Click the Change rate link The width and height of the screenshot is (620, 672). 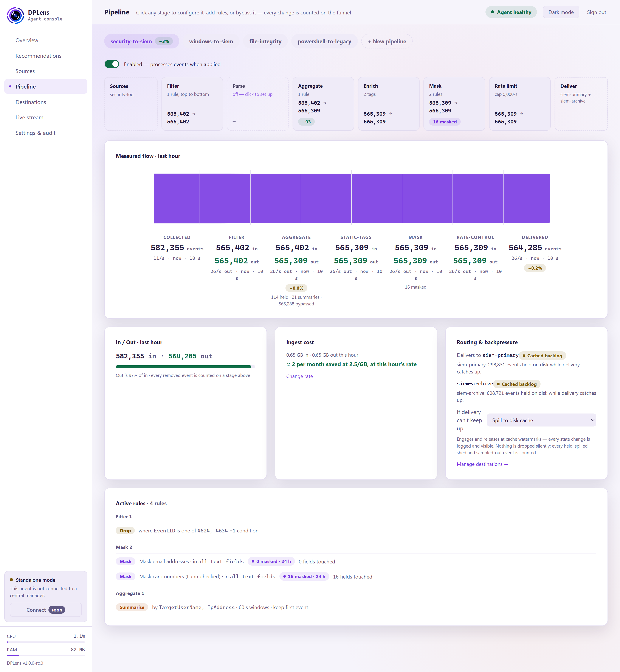[299, 376]
